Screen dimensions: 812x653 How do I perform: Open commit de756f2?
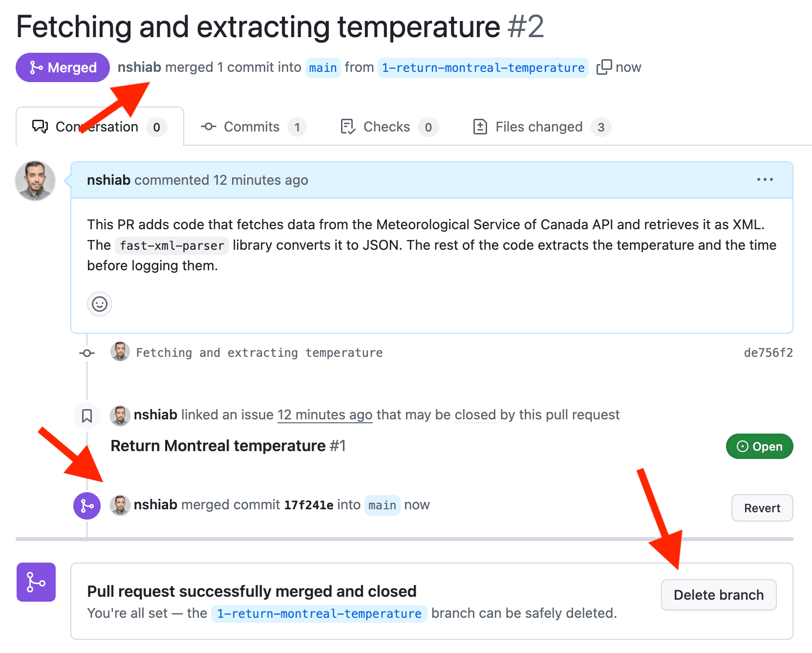pos(769,352)
